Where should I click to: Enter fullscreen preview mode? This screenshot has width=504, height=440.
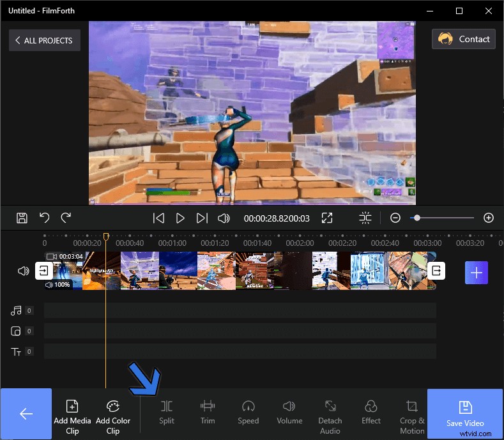327,218
